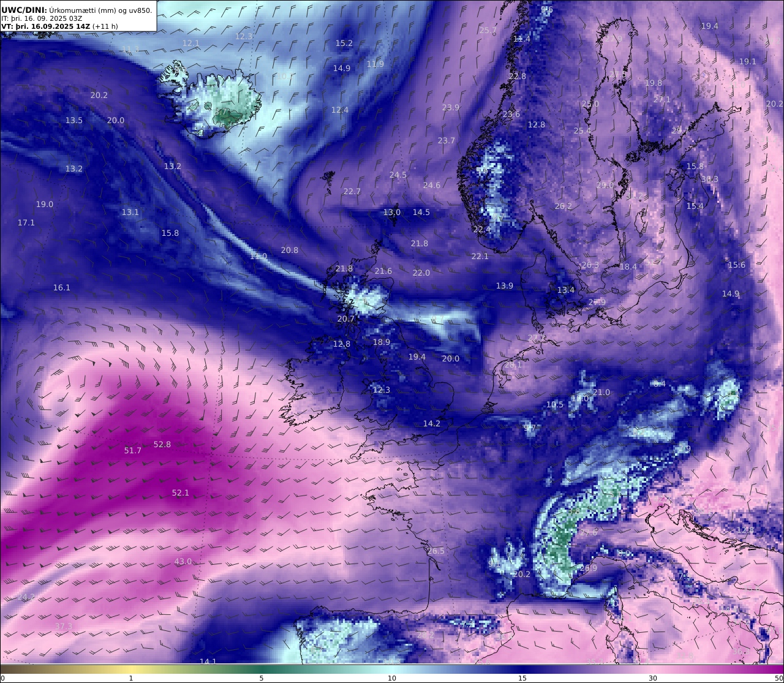Select the 21.6 value label
The height and width of the screenshot is (683, 784).
coord(383,271)
